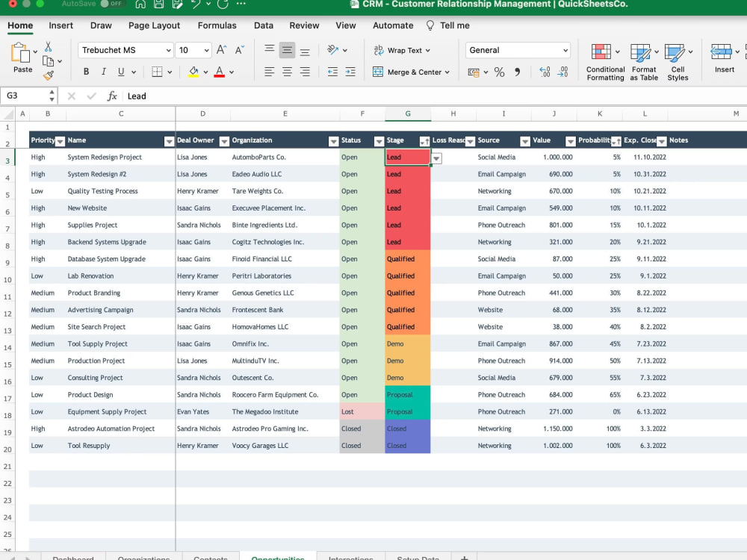The height and width of the screenshot is (560, 747).
Task: Align text right
Action: pyautogui.click(x=305, y=72)
